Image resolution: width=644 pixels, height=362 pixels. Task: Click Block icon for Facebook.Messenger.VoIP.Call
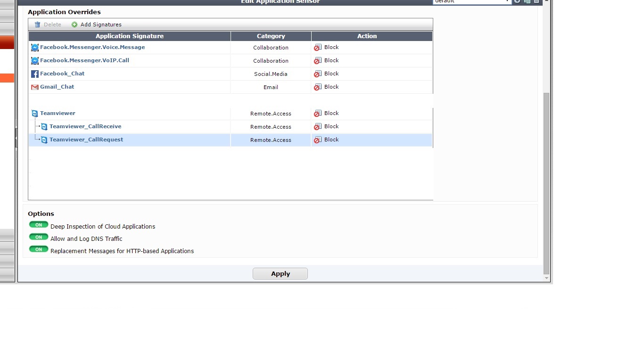318,61
